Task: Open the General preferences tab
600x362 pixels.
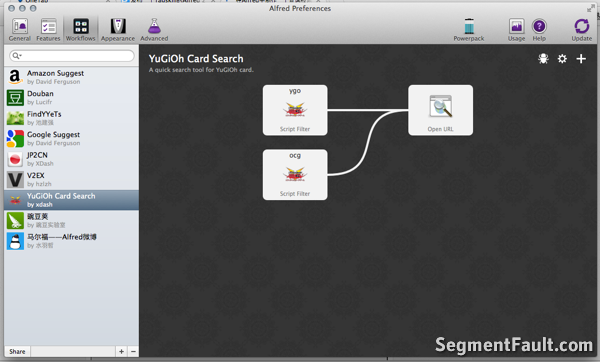Action: pos(20,29)
